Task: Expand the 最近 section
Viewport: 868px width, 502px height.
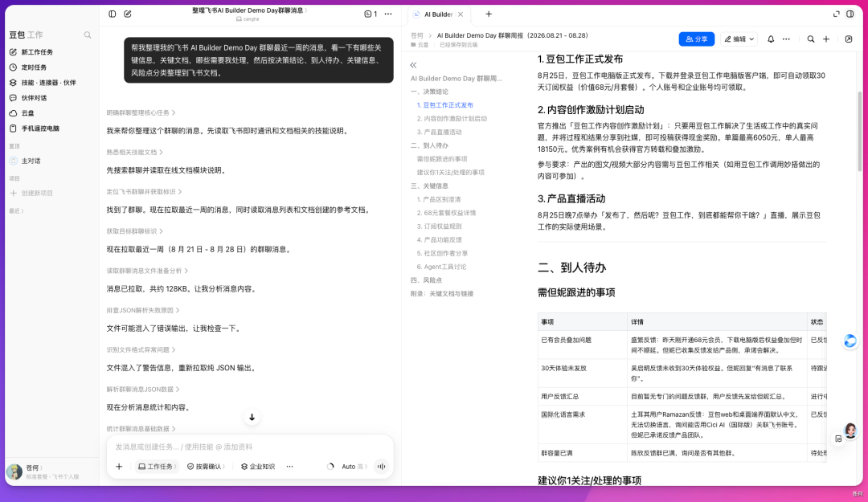Action: pyautogui.click(x=17, y=211)
